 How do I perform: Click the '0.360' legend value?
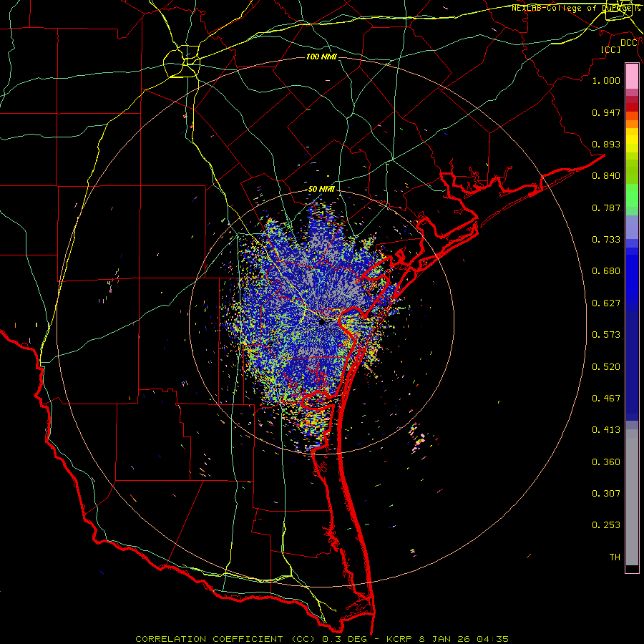[606, 462]
